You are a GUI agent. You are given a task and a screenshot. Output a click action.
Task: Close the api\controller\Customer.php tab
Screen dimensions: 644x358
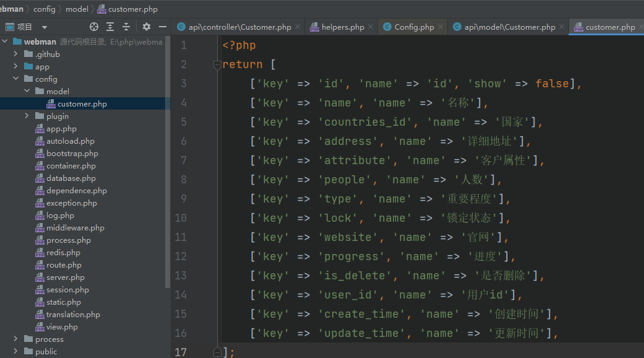(x=298, y=27)
